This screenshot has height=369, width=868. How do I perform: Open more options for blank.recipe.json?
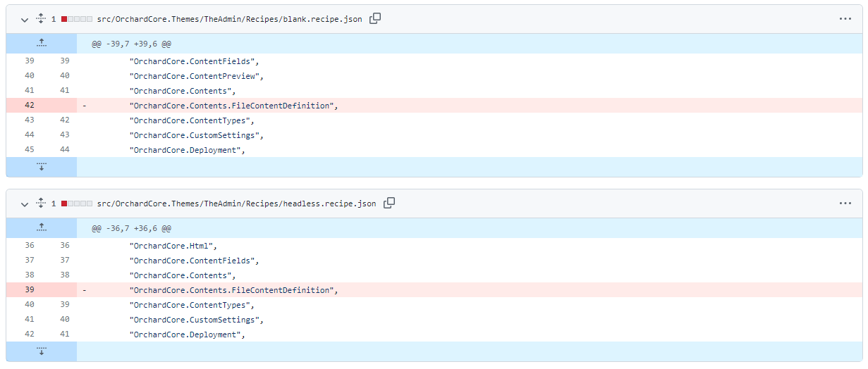[845, 19]
